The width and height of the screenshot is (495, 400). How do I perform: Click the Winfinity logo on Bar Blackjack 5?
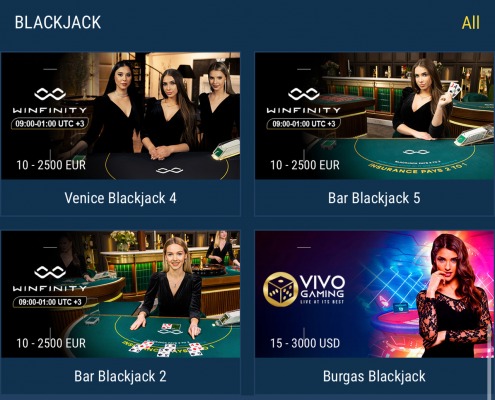coord(304,101)
